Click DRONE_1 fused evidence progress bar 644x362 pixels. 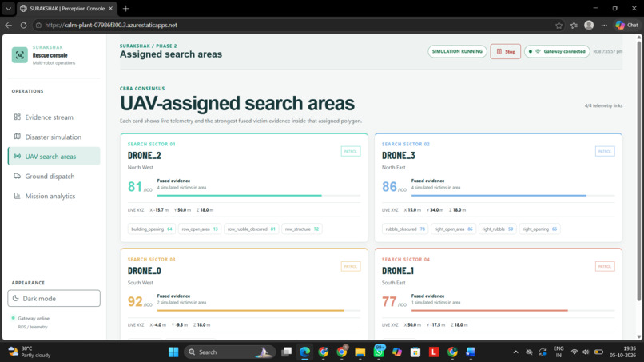click(513, 311)
